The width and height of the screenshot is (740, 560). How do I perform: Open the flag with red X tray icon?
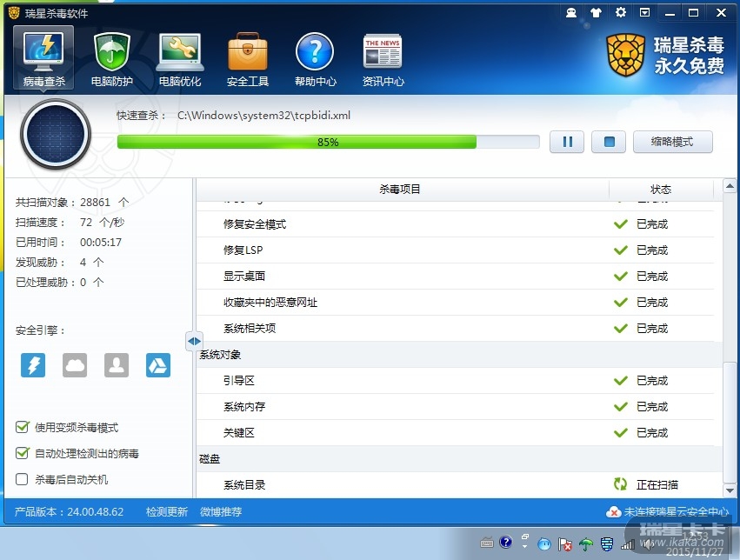pyautogui.click(x=565, y=544)
